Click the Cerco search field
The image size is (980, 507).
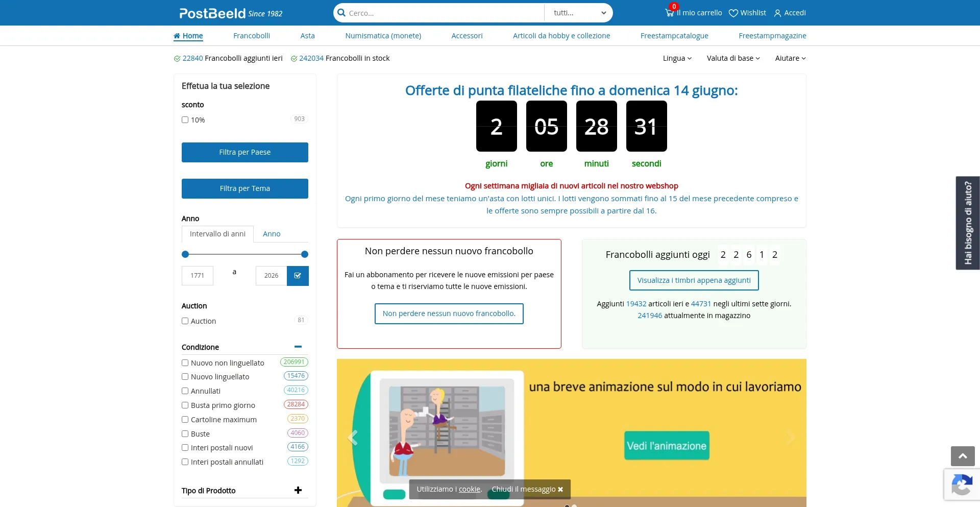446,13
